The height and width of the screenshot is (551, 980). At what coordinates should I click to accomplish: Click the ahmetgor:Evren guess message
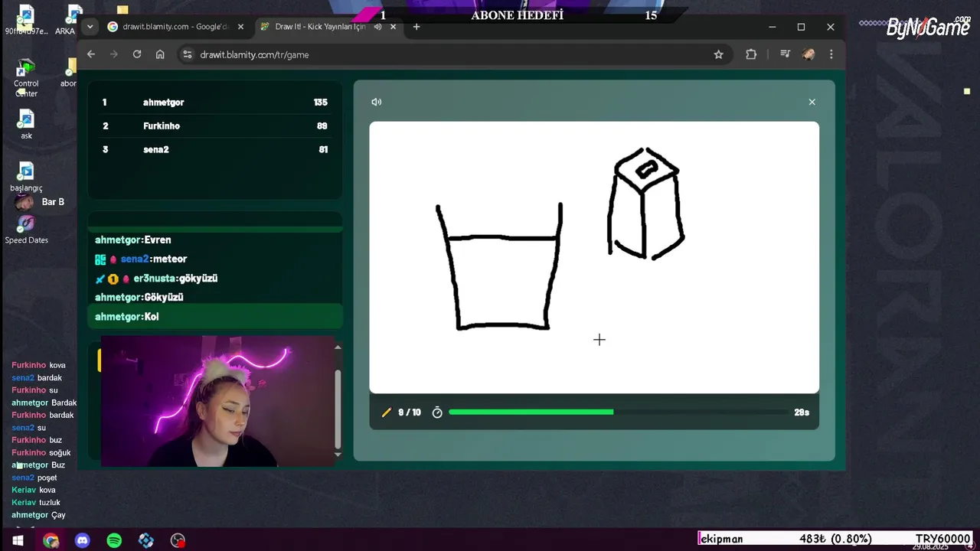133,240
